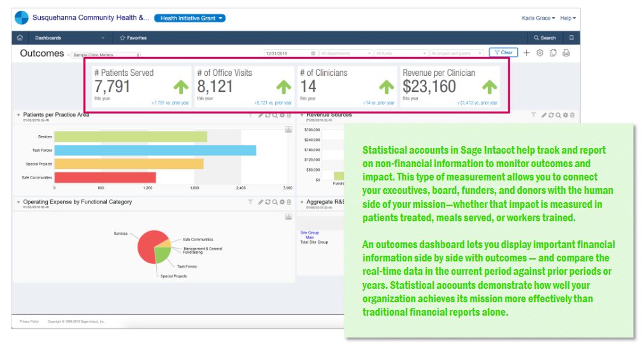Click edit pencil icon on Operating Expense panel
644x352 pixels.
pos(261,202)
